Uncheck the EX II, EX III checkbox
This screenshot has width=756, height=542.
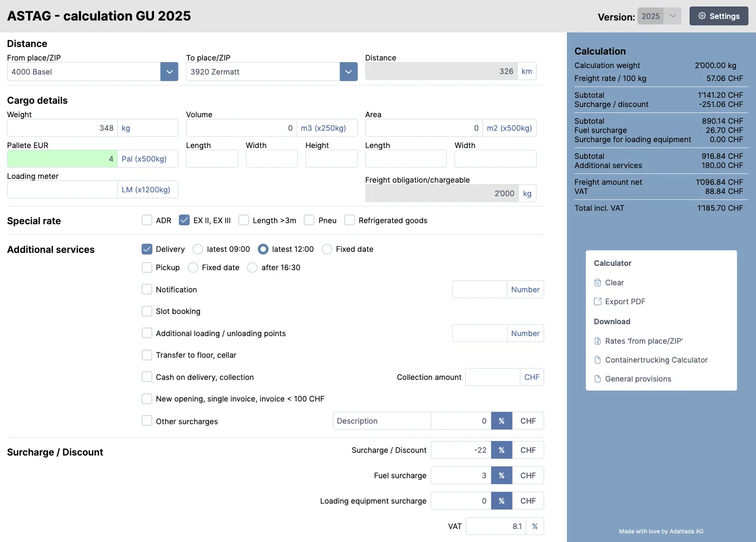(x=184, y=220)
